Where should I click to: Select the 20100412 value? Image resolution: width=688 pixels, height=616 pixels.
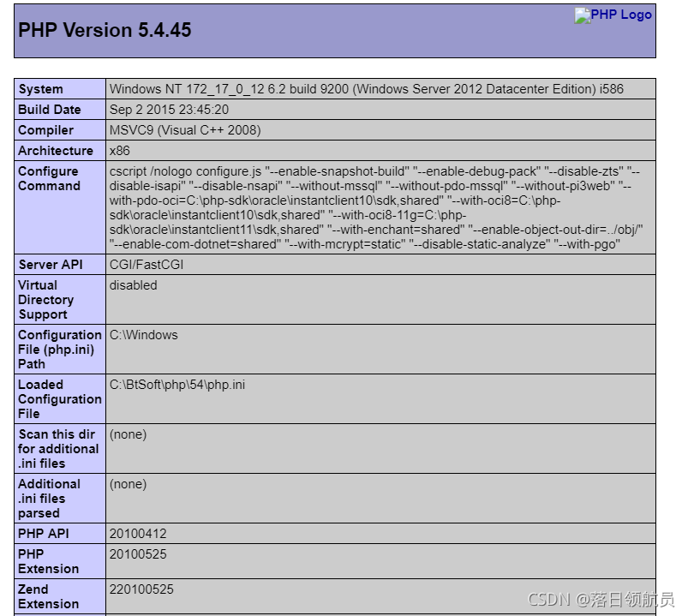point(138,534)
